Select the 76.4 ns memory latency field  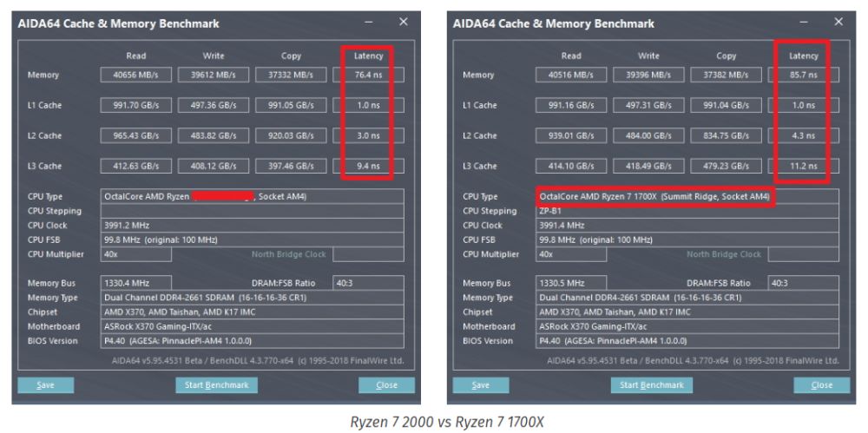pyautogui.click(x=368, y=75)
